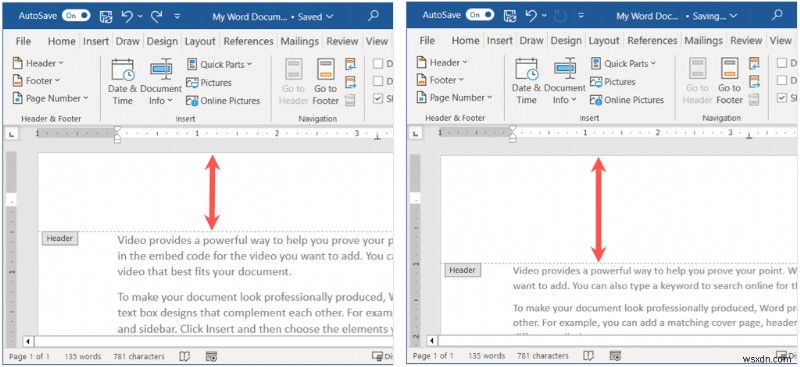Uncheck third checked option in left window
The image size is (800, 367).
(x=378, y=99)
